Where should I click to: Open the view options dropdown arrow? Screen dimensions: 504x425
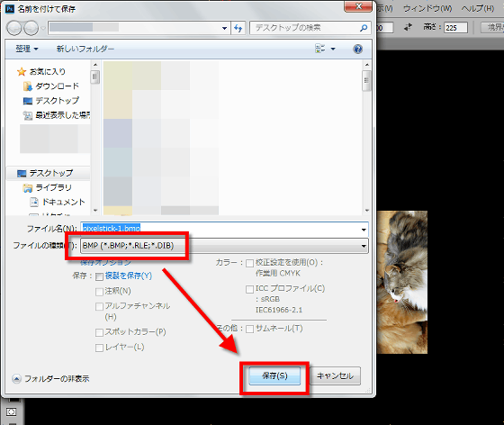click(333, 49)
